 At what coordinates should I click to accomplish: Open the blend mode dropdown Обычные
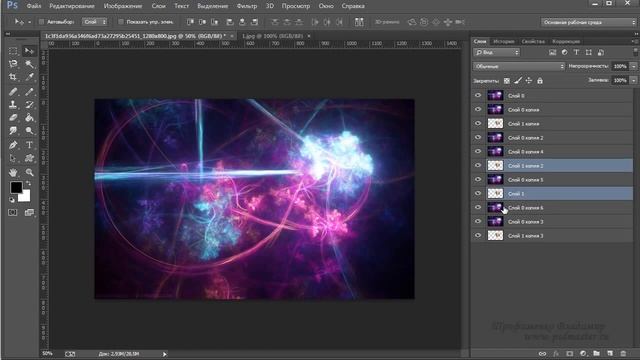click(519, 66)
